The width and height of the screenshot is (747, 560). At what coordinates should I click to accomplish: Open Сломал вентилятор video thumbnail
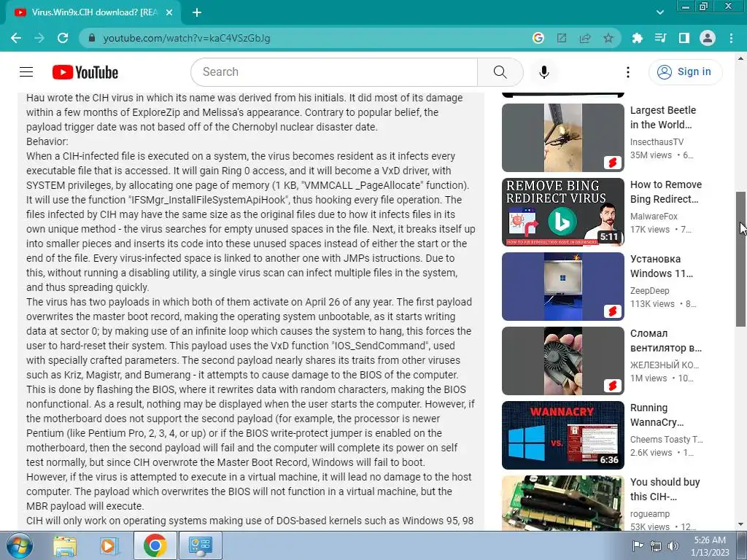pyautogui.click(x=562, y=360)
